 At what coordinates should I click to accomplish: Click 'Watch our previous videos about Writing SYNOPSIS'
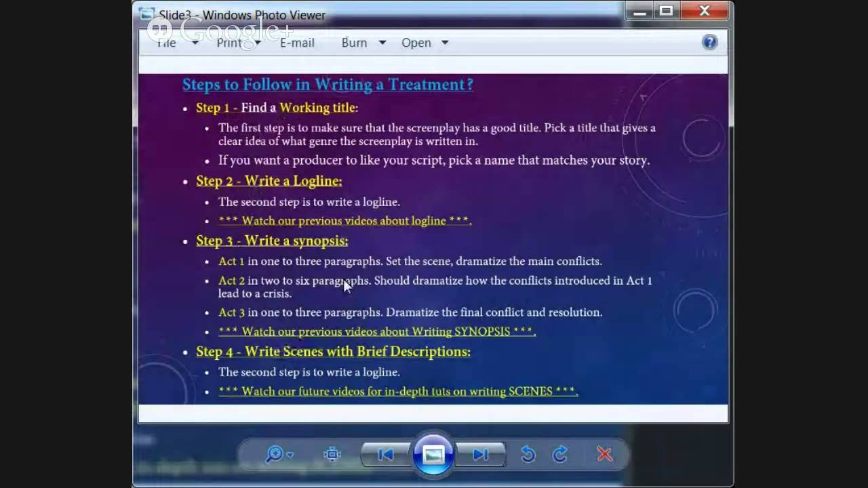[377, 331]
